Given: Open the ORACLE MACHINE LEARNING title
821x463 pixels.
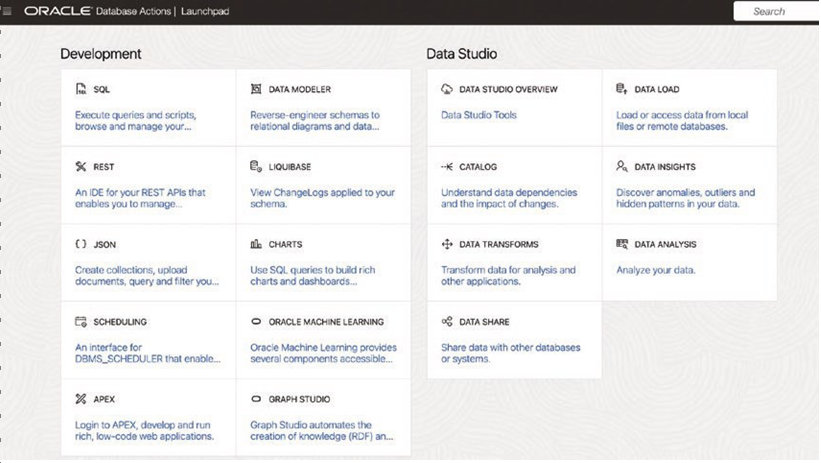Looking at the screenshot, I should pyautogui.click(x=326, y=322).
